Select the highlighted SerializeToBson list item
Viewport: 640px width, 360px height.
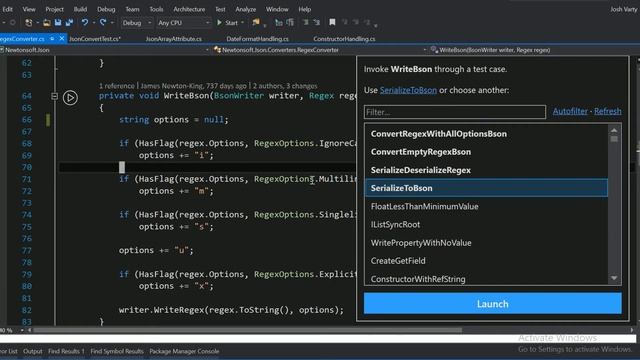tap(486, 188)
